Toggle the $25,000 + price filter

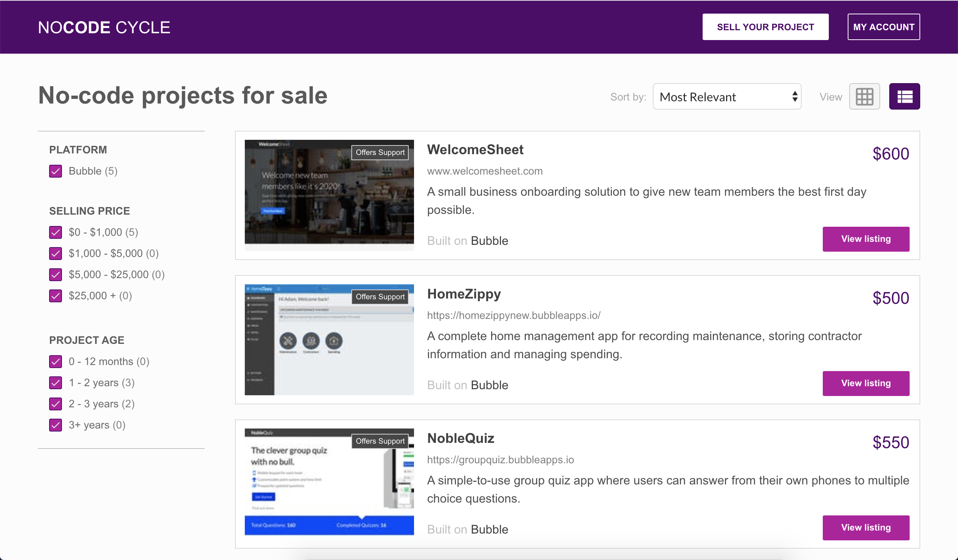point(55,296)
